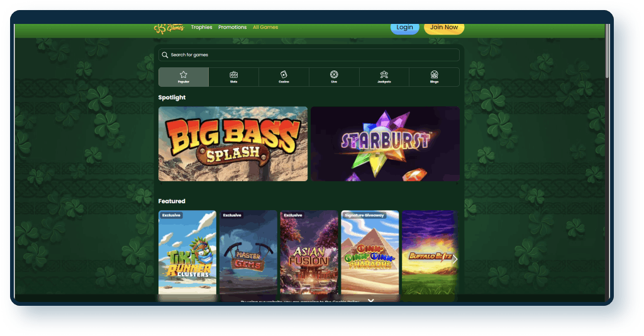Open the Trophies menu item

click(202, 27)
